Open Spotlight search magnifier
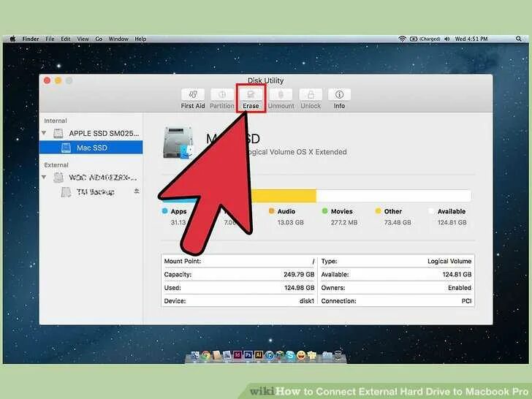The height and width of the screenshot is (399, 532). click(x=518, y=39)
